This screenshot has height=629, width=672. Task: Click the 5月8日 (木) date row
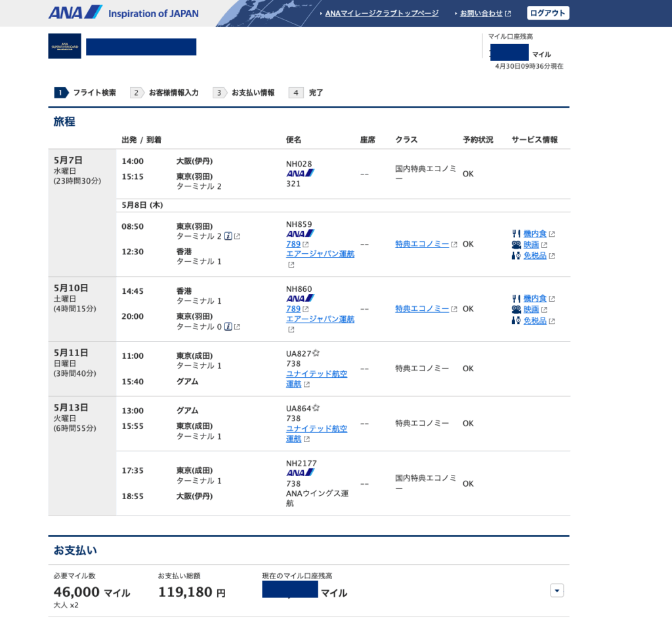pos(343,205)
